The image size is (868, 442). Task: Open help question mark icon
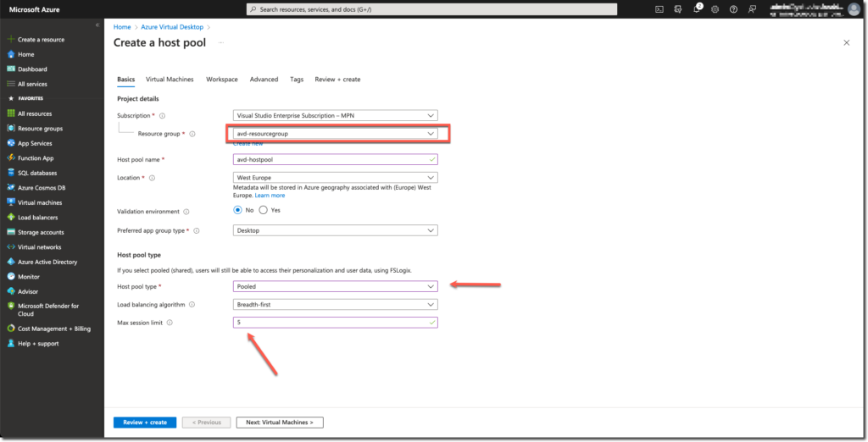[x=733, y=9]
